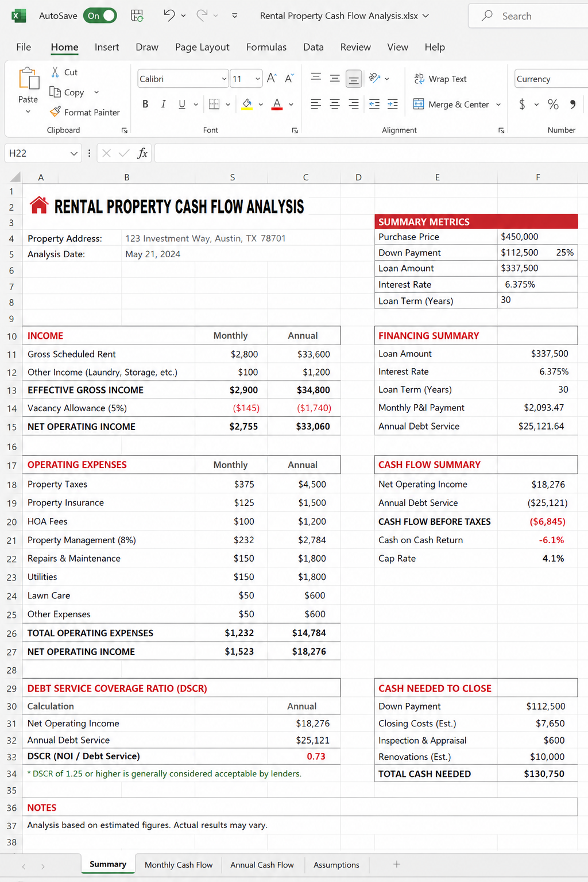Open the Font settings dialog launcher
This screenshot has width=588, height=882.
[x=295, y=131]
